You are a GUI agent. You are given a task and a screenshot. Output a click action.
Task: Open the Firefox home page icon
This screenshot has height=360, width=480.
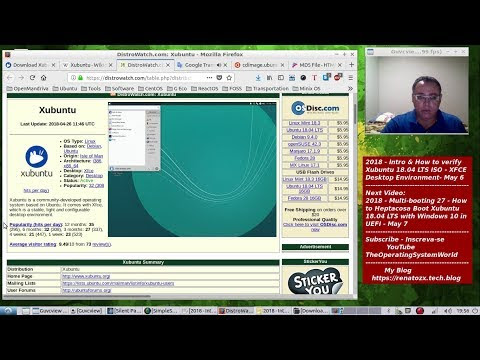click(x=44, y=78)
